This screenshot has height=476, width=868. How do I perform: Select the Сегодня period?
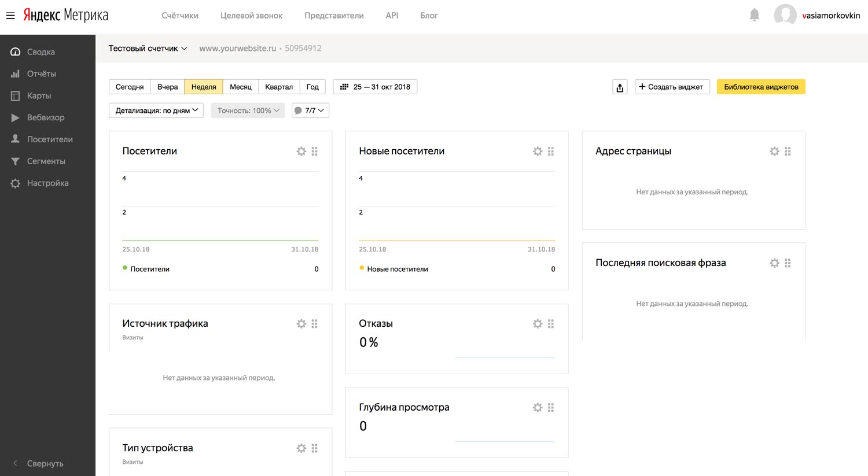(130, 87)
